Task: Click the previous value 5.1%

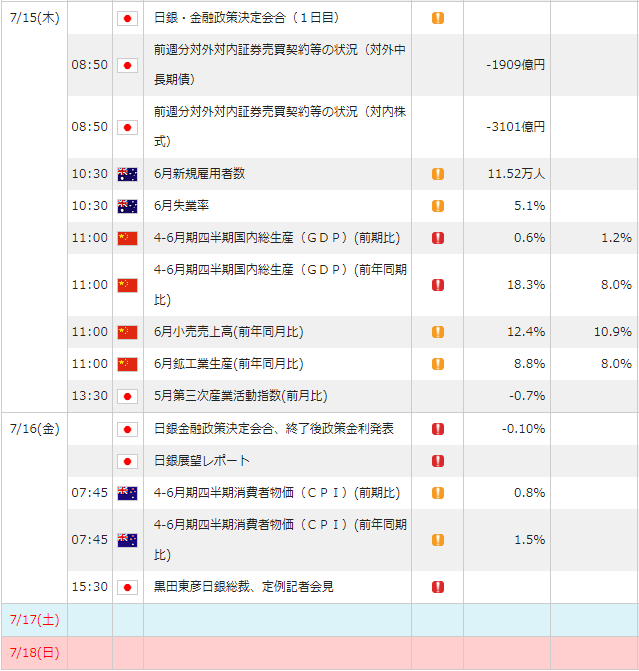Action: [x=529, y=206]
